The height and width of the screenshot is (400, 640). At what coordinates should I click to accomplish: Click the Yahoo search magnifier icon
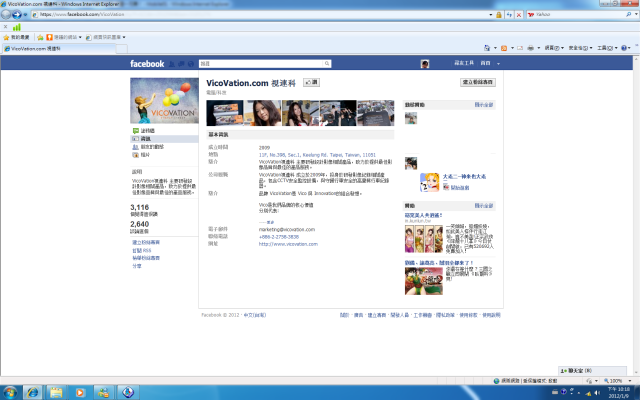(629, 14)
